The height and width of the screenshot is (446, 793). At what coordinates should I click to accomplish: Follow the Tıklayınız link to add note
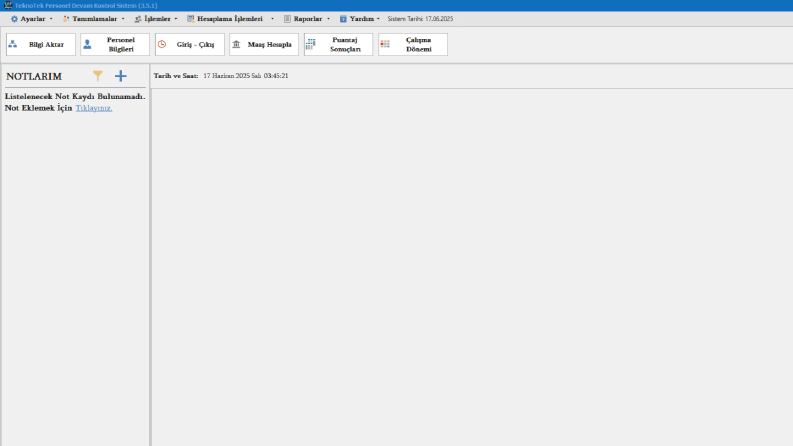pos(94,108)
